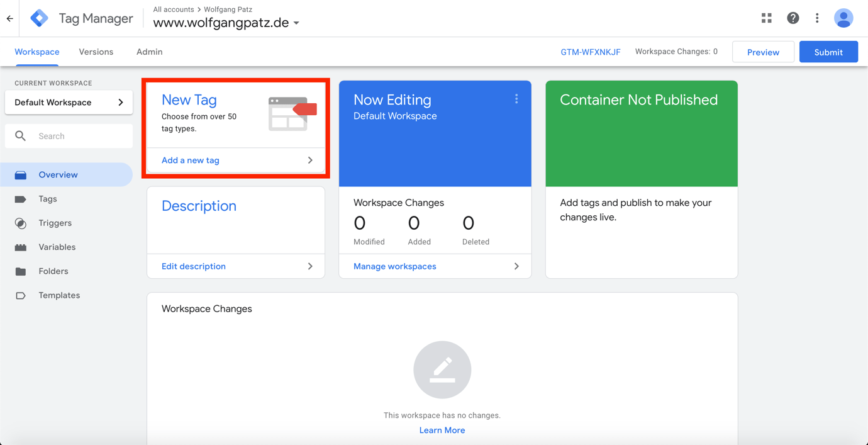Open the Now Editing card options menu
Viewport: 868px width, 445px height.
click(x=516, y=99)
